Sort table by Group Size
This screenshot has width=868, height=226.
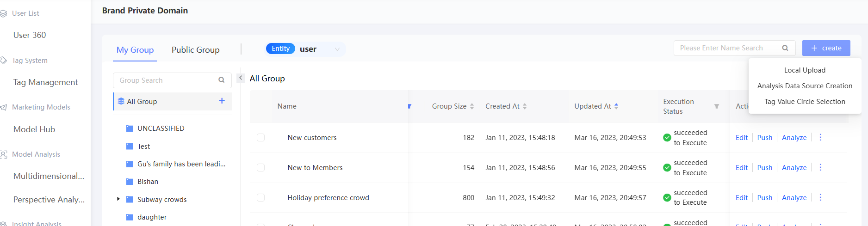(472, 106)
